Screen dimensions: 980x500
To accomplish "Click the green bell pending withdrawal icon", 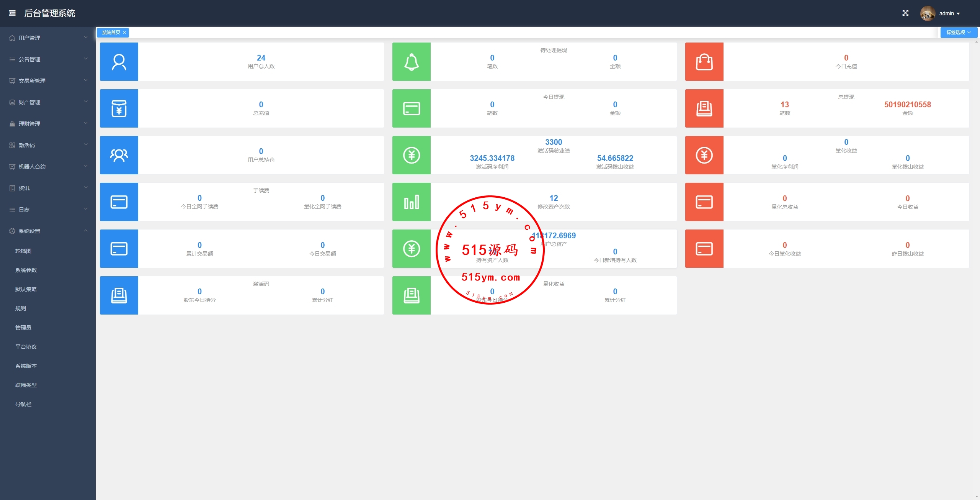I will click(x=412, y=62).
